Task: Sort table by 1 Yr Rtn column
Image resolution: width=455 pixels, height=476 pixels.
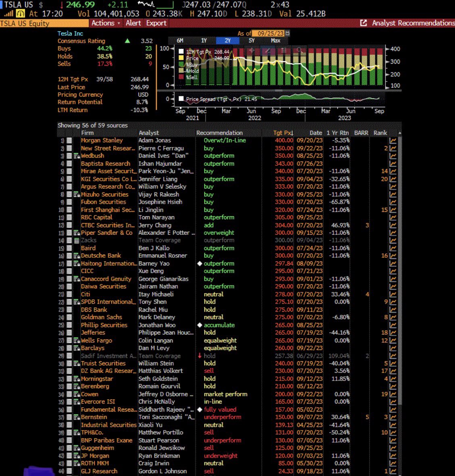Action: 337,132
